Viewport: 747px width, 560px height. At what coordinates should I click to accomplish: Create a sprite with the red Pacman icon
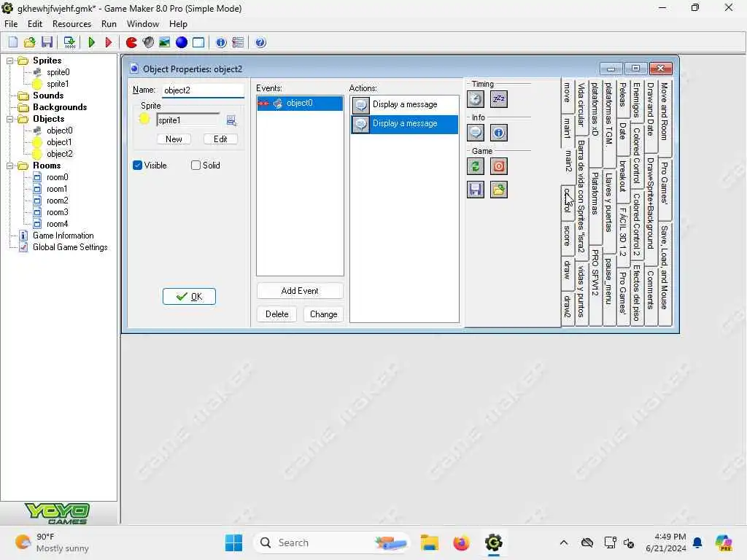[x=131, y=42]
